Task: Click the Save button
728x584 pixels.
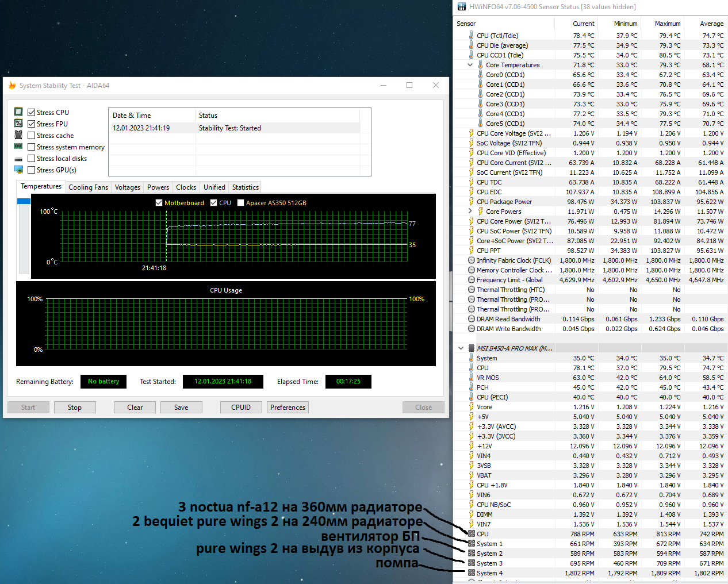Action: pyautogui.click(x=181, y=408)
